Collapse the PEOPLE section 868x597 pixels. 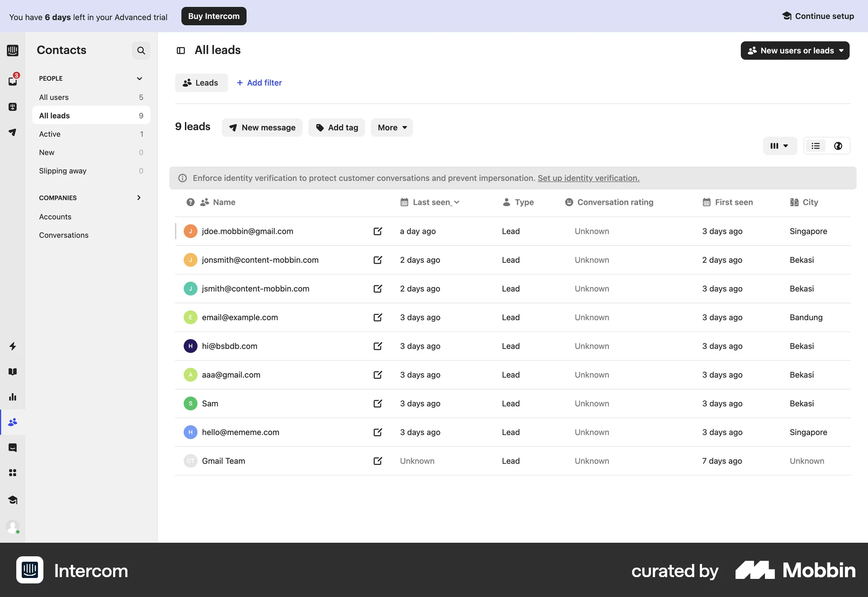click(139, 78)
